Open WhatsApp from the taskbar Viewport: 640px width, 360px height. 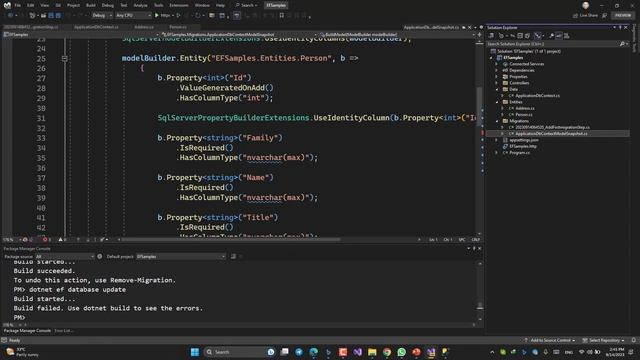click(401, 352)
